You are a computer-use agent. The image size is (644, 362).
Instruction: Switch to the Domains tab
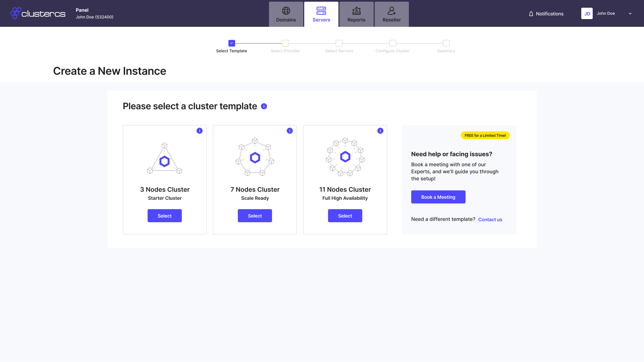pyautogui.click(x=286, y=14)
